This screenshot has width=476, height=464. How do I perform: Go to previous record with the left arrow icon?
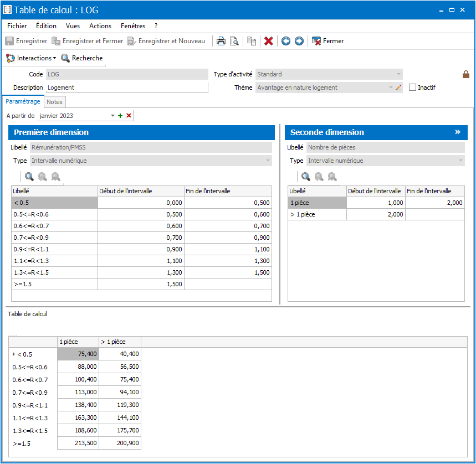(286, 41)
